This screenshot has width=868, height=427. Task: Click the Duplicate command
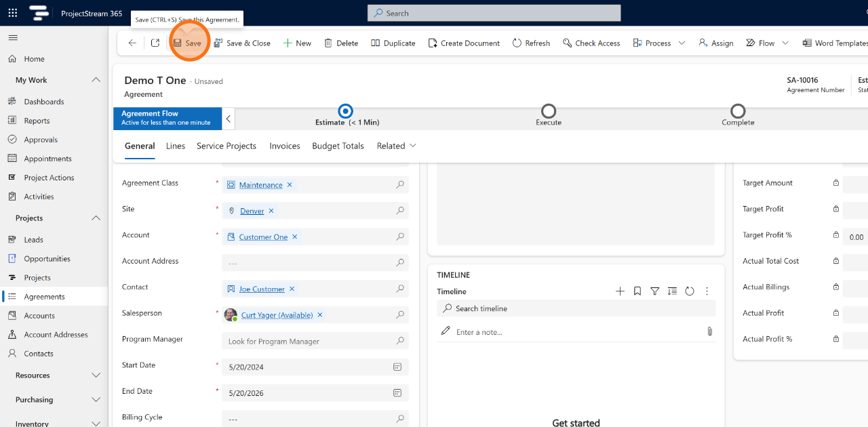393,43
